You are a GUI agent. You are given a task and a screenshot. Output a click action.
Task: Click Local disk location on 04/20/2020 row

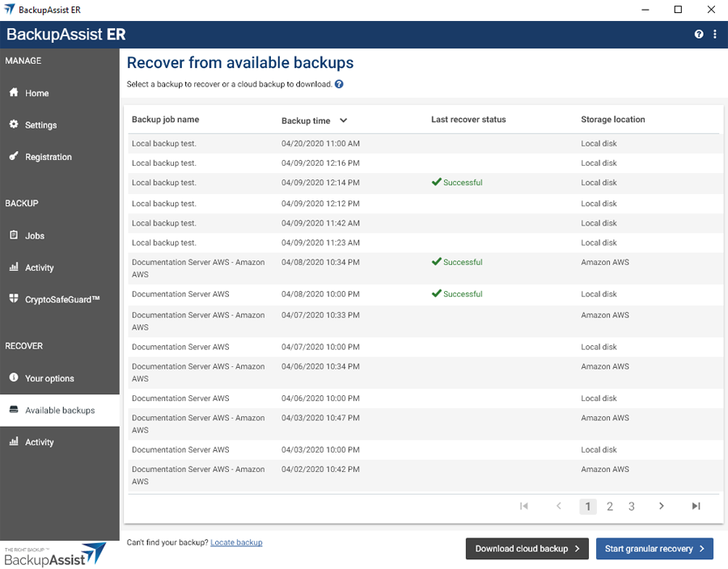599,144
